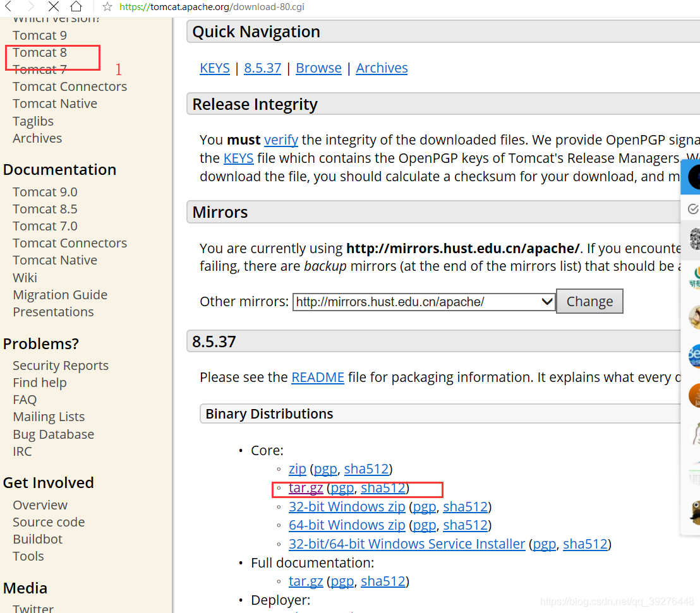
Task: Open Tomcat Connectors under downloads
Action: pos(69,86)
